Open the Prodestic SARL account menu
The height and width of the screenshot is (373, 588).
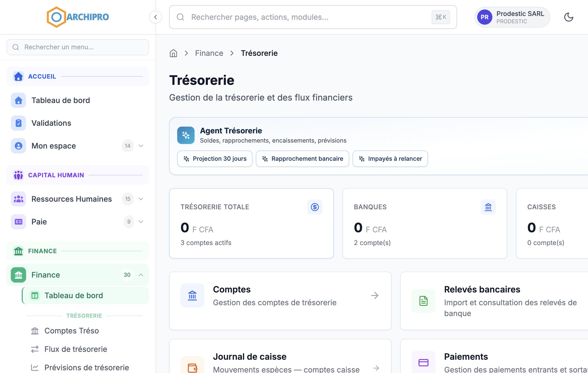512,17
